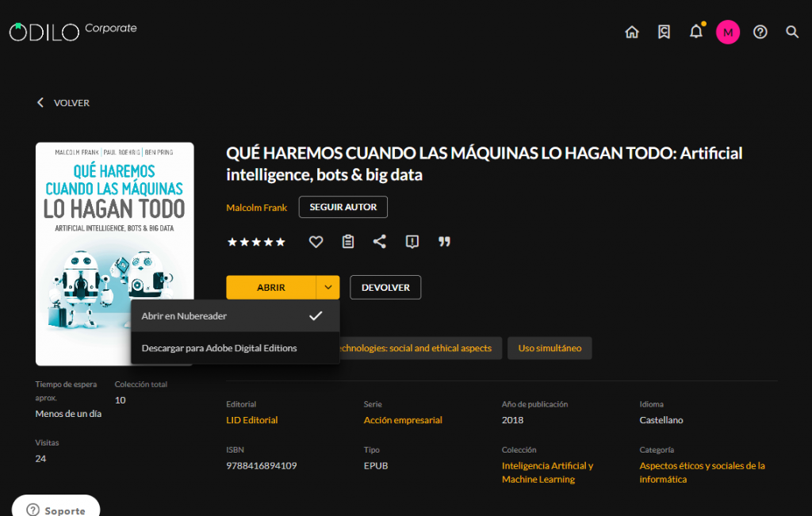Click the clipboard list icon near the rating

pyautogui.click(x=347, y=242)
